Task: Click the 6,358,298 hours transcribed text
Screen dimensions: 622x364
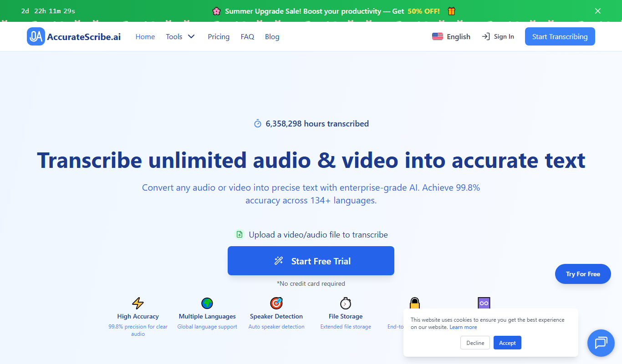Action: tap(317, 123)
